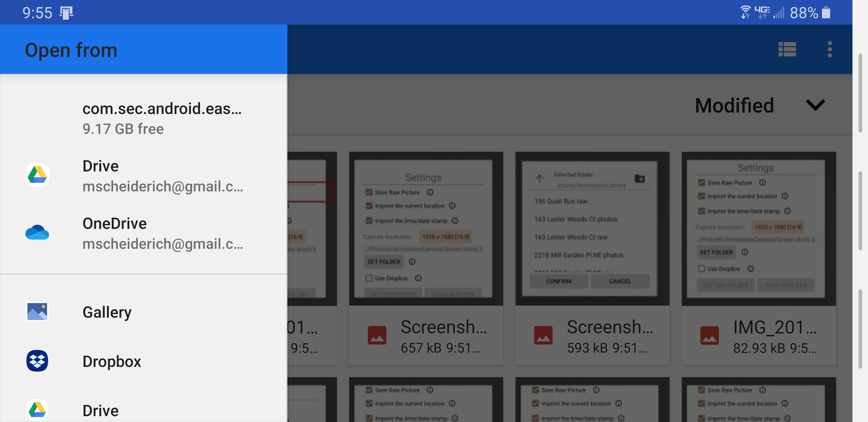This screenshot has width=868, height=422.
Task: Open the Google Drive icon
Action: coord(37,175)
